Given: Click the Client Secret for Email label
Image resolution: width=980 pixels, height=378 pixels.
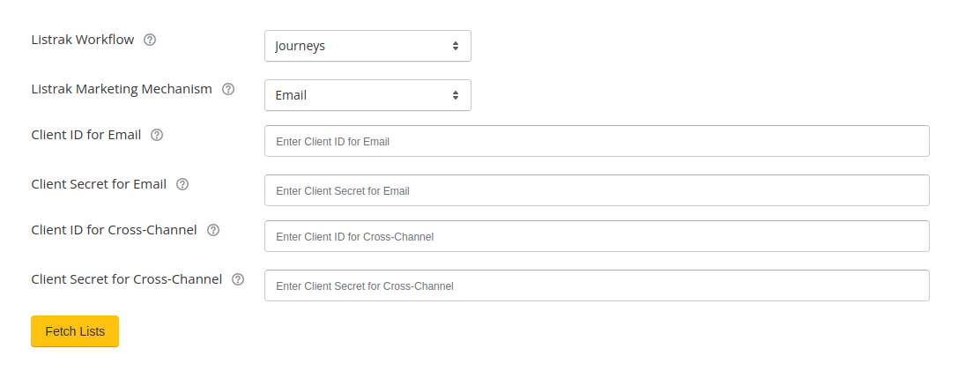Looking at the screenshot, I should [99, 184].
